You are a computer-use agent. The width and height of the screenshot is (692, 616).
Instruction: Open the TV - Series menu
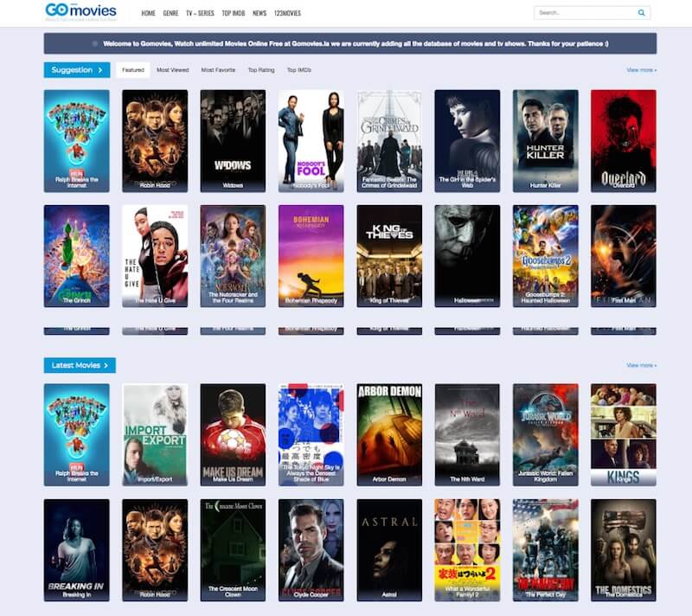[200, 13]
